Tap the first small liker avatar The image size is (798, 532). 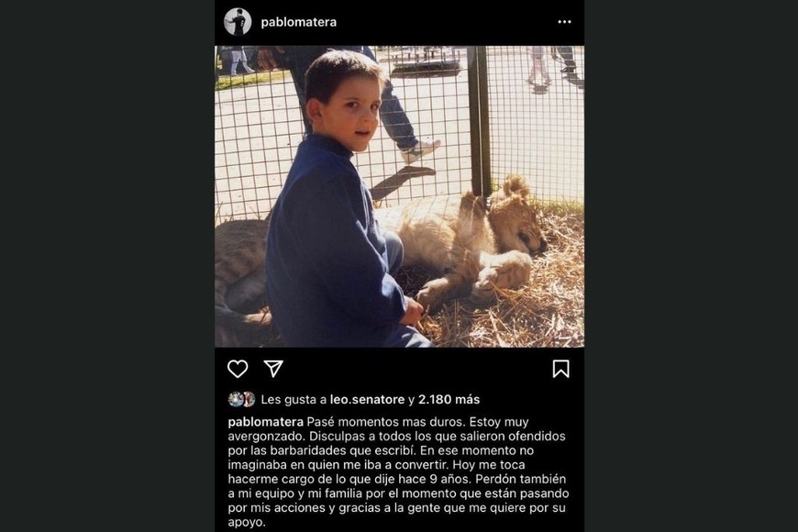pos(235,399)
